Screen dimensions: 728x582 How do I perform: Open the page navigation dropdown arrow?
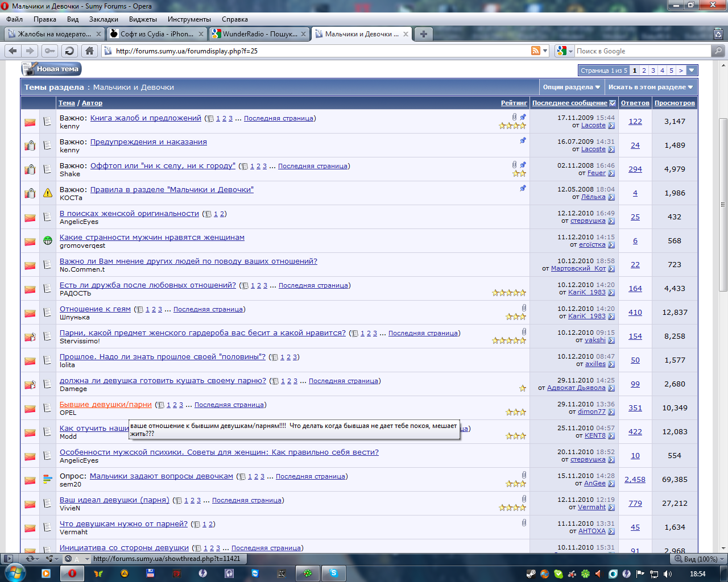692,70
